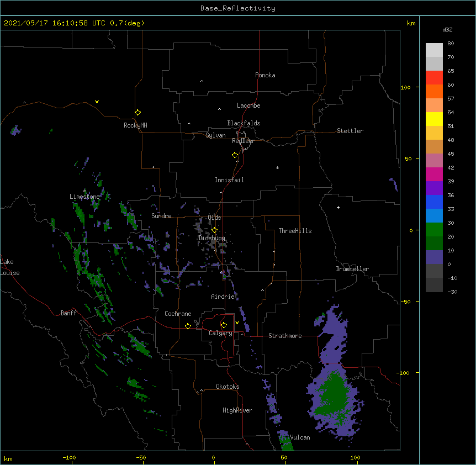Click the Didsbury label

(211, 238)
